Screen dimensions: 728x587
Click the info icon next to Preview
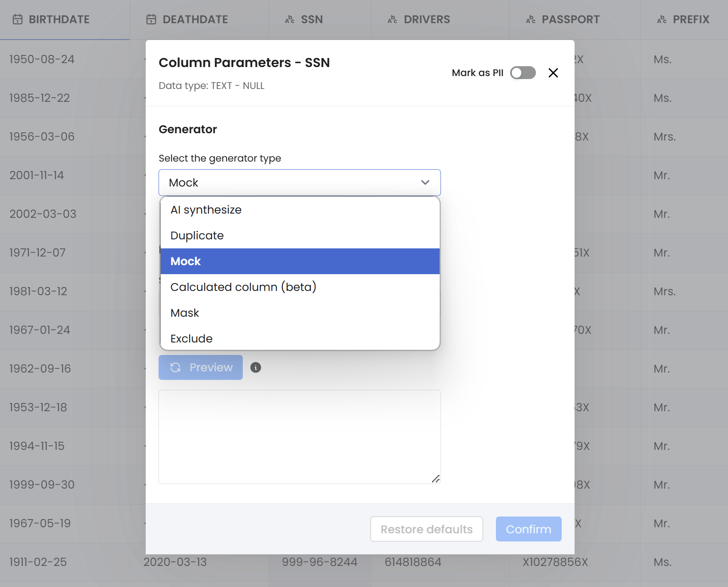point(256,367)
